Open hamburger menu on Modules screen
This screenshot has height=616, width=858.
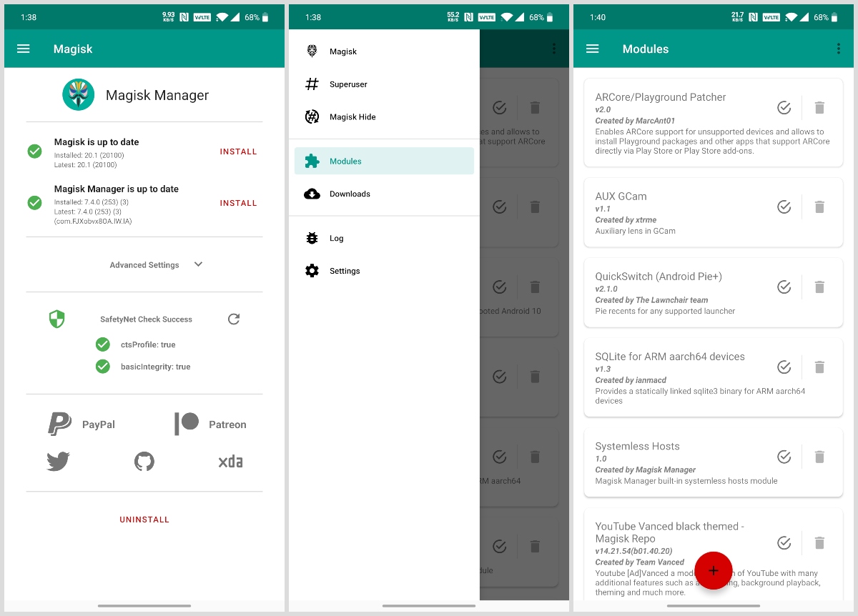(x=592, y=49)
